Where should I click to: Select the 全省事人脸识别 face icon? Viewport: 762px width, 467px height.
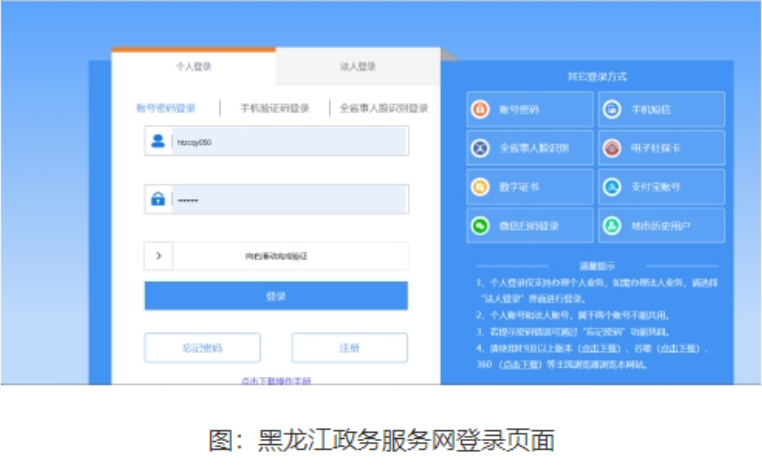[x=481, y=148]
